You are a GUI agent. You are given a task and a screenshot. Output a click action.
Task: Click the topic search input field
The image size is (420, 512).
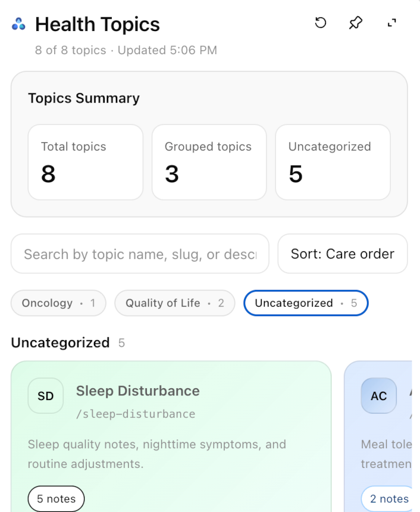click(140, 254)
